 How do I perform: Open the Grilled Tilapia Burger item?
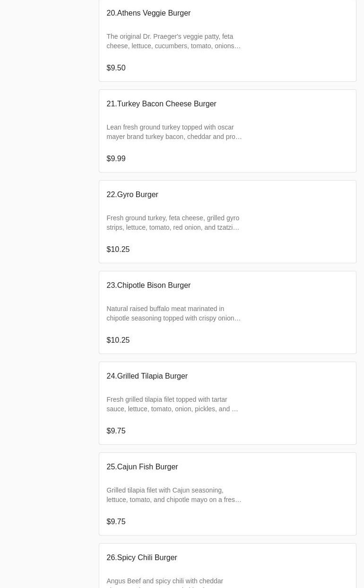click(147, 376)
